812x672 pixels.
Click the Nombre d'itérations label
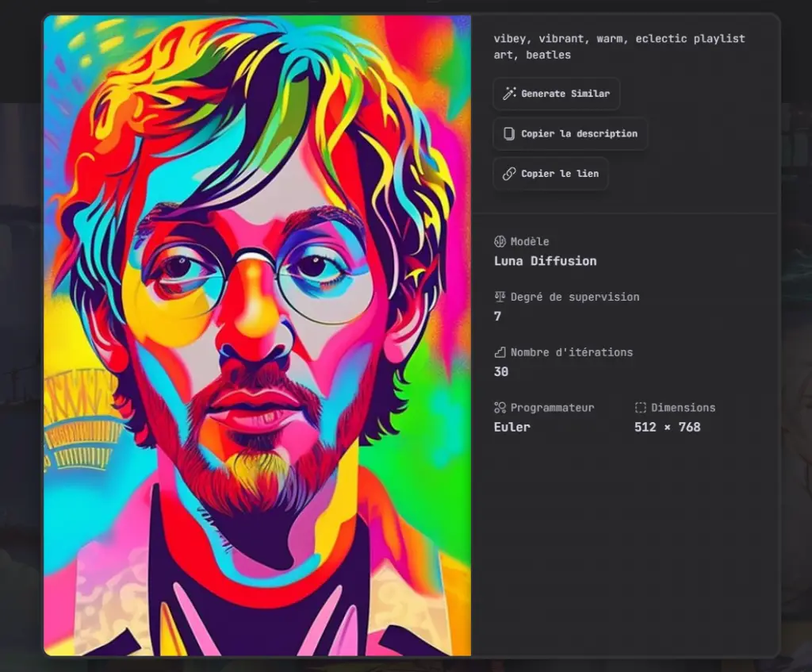pos(572,352)
